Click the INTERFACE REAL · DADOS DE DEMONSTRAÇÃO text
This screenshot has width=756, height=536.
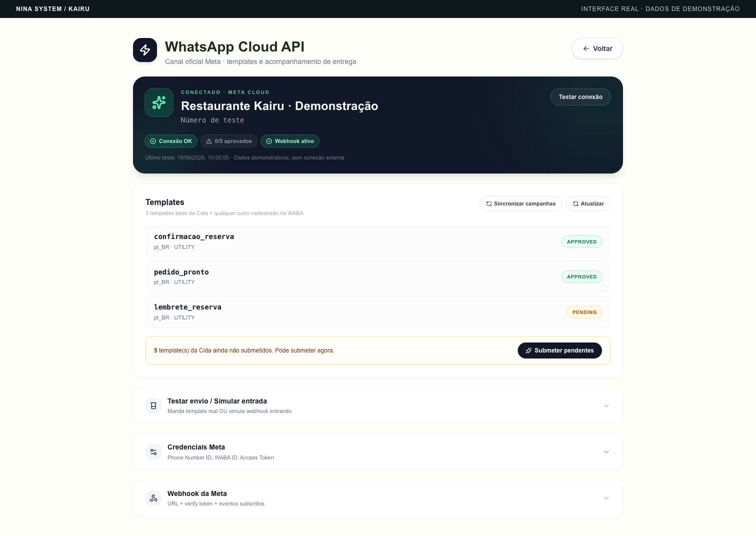pos(660,9)
